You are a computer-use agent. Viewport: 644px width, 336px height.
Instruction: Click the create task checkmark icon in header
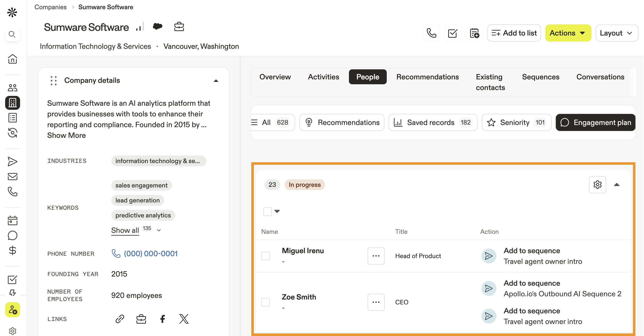pyautogui.click(x=453, y=33)
